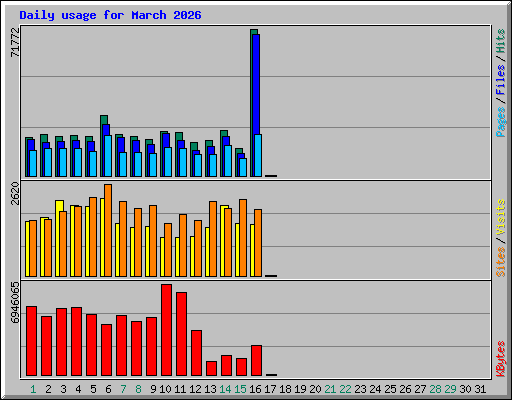
Task: Click day 30 on the date axis
Action: click(465, 389)
